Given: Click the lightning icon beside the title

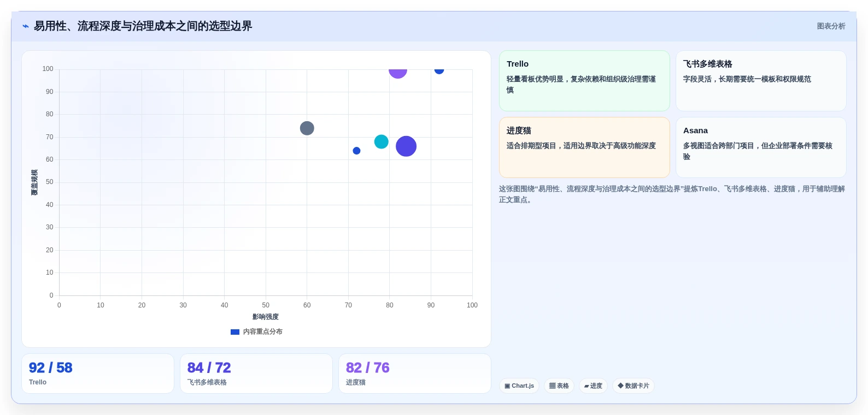Looking at the screenshot, I should click(x=26, y=26).
